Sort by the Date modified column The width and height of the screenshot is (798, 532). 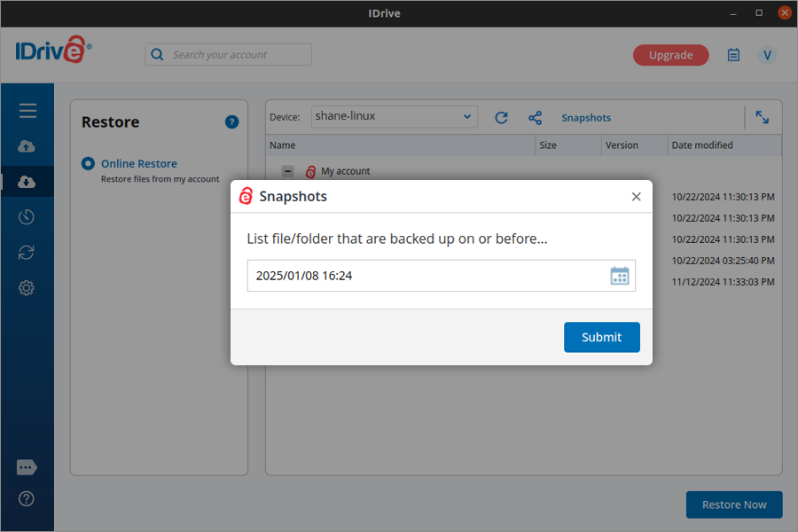click(724, 145)
